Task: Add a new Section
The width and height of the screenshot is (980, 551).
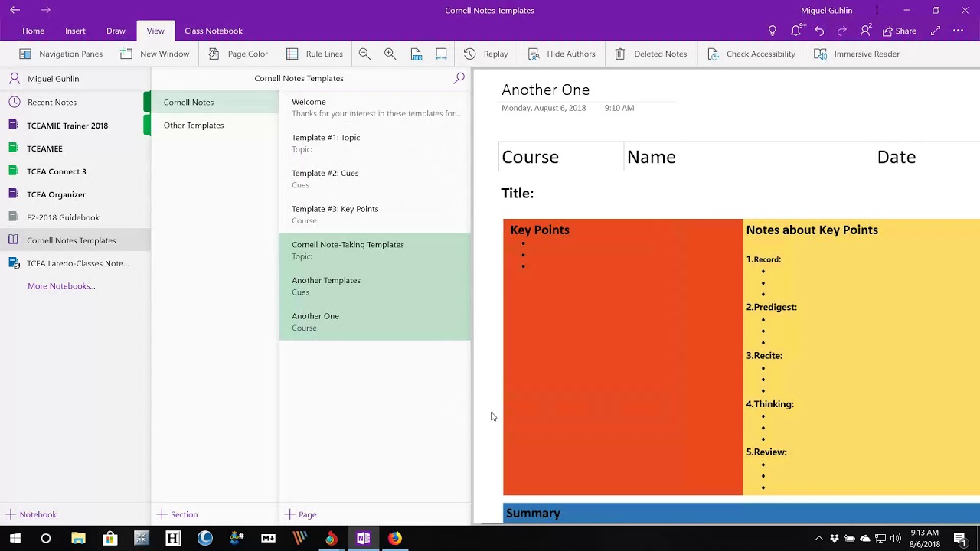Action: click(x=178, y=514)
